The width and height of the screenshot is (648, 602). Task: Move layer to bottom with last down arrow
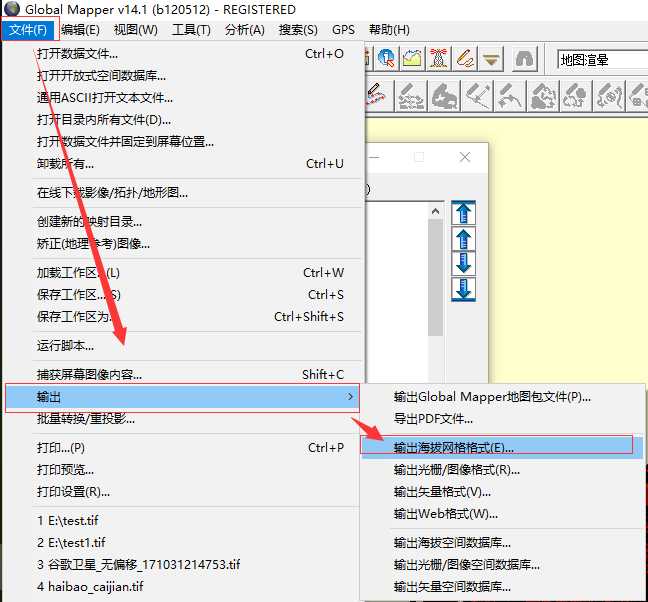click(x=463, y=289)
